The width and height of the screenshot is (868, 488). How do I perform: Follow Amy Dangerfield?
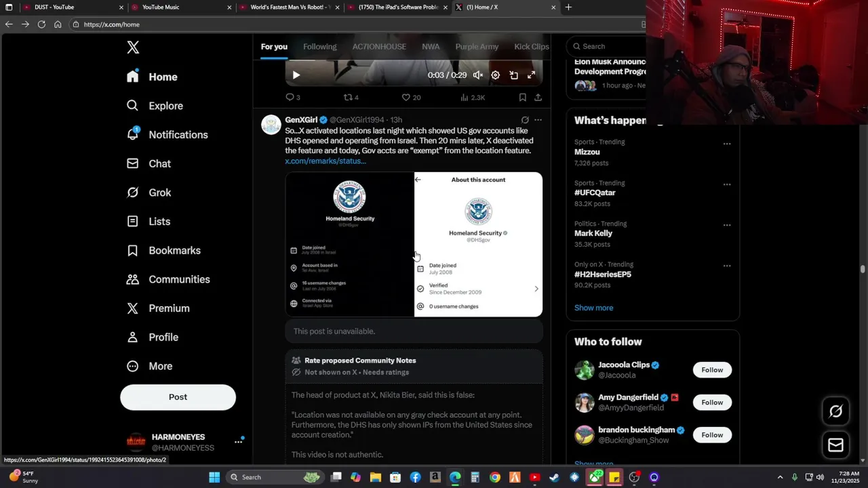(712, 403)
